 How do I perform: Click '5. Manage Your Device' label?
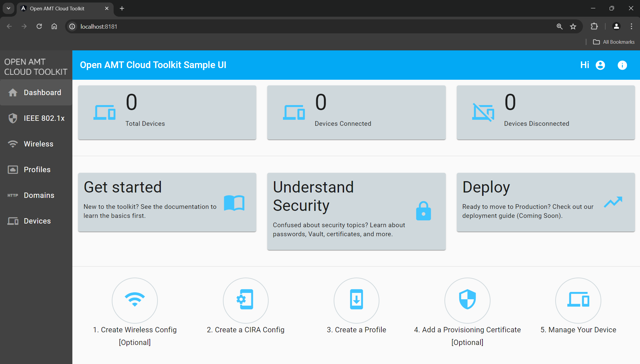point(578,330)
